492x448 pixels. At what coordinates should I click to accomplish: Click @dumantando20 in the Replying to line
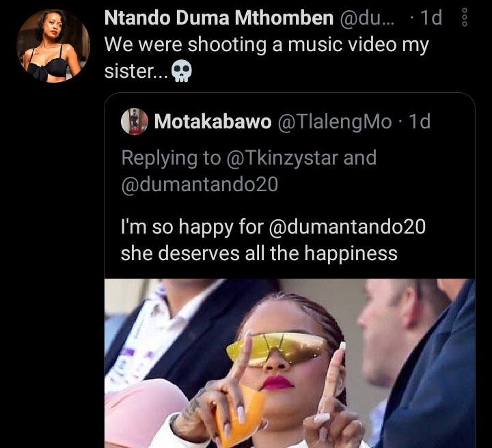(x=199, y=184)
